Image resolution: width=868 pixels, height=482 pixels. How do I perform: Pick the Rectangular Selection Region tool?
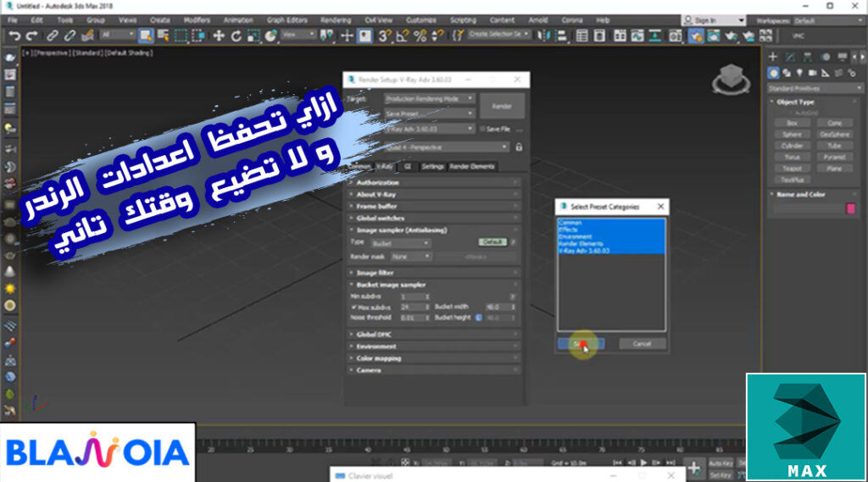tap(181, 36)
